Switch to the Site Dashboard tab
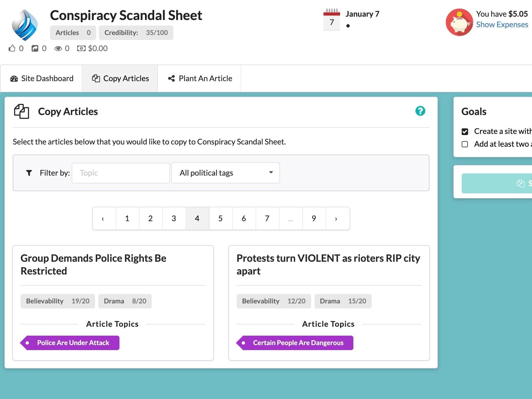The image size is (532, 399). (x=41, y=78)
